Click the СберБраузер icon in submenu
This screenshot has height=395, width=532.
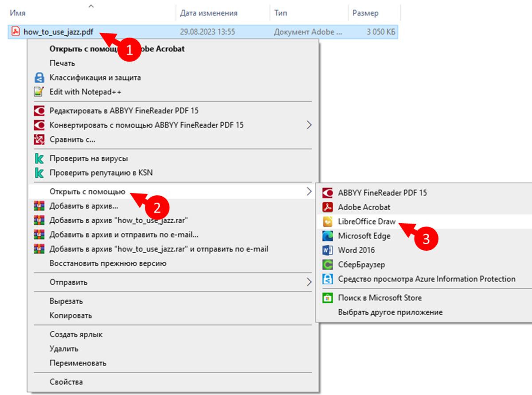coord(328,265)
